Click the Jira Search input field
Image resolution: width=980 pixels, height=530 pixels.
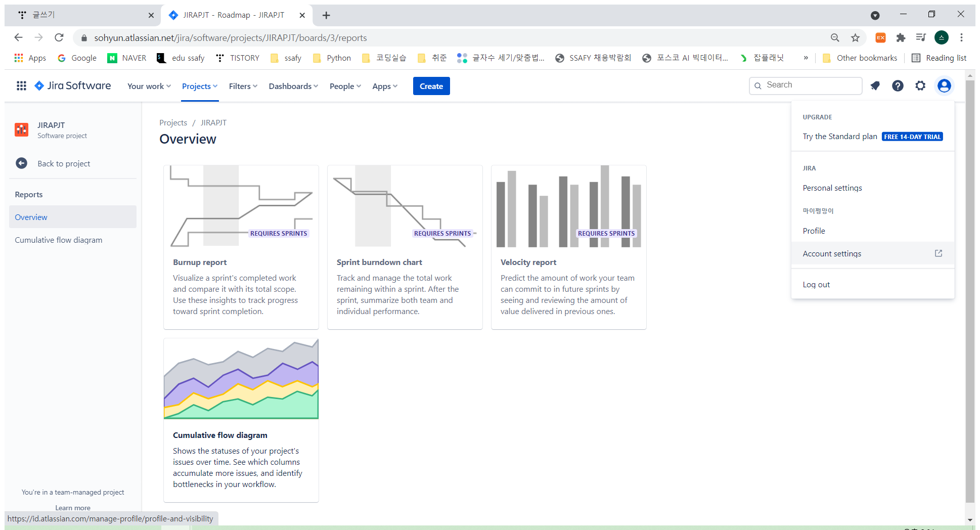click(806, 85)
